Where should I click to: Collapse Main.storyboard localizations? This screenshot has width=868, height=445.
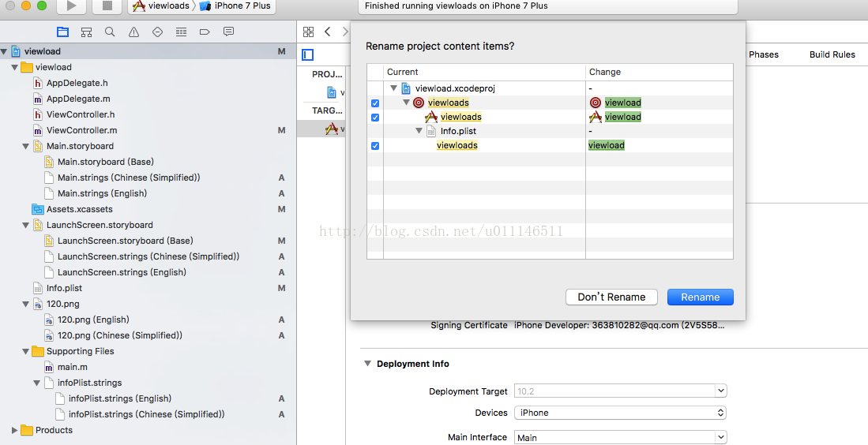(x=26, y=147)
